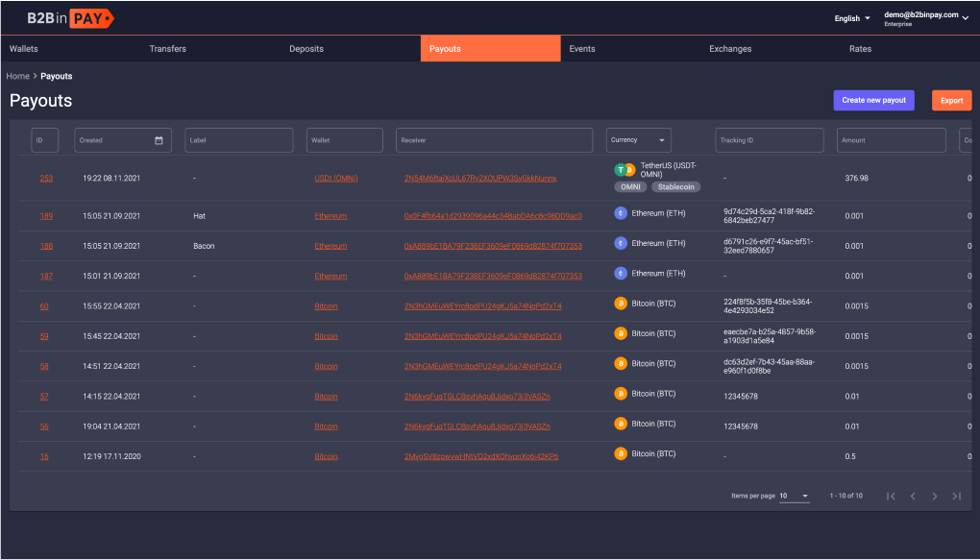
Task: Open payout ID 189
Action: [x=46, y=215]
